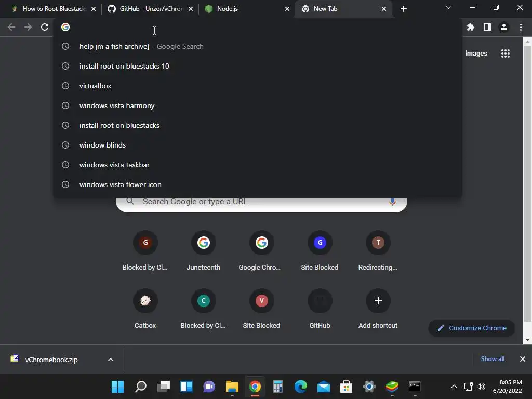Choose suggestion "window blinds"
Viewport: 532px width, 399px height.
[258, 145]
